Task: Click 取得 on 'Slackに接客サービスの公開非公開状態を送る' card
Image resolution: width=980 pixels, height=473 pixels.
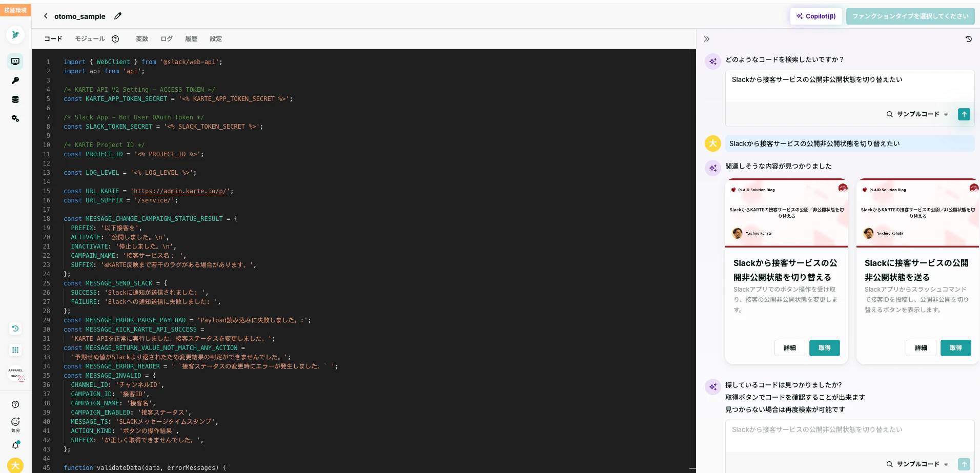Action: coord(956,348)
